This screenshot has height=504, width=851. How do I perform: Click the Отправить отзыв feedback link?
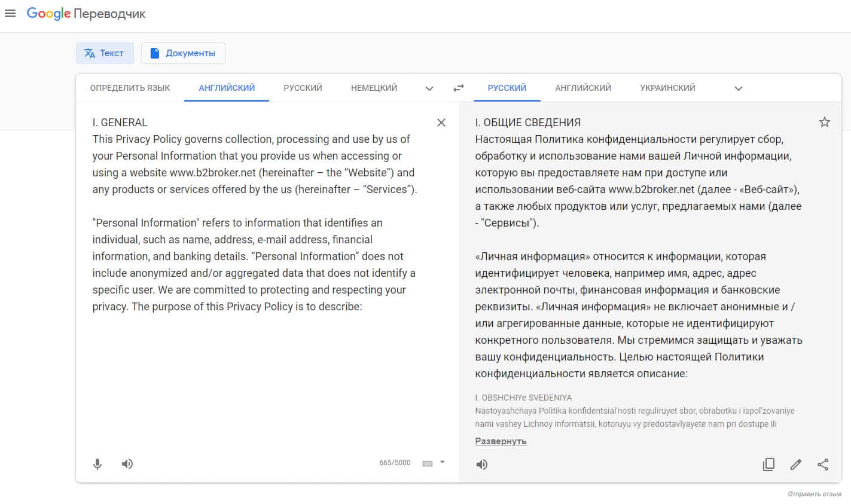coord(814,494)
